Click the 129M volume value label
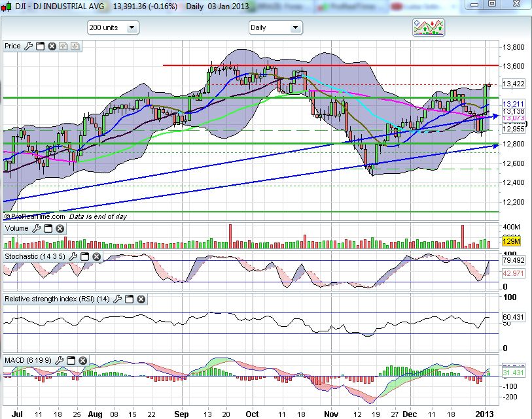Image resolution: width=532 pixels, height=419 pixels. point(511,241)
